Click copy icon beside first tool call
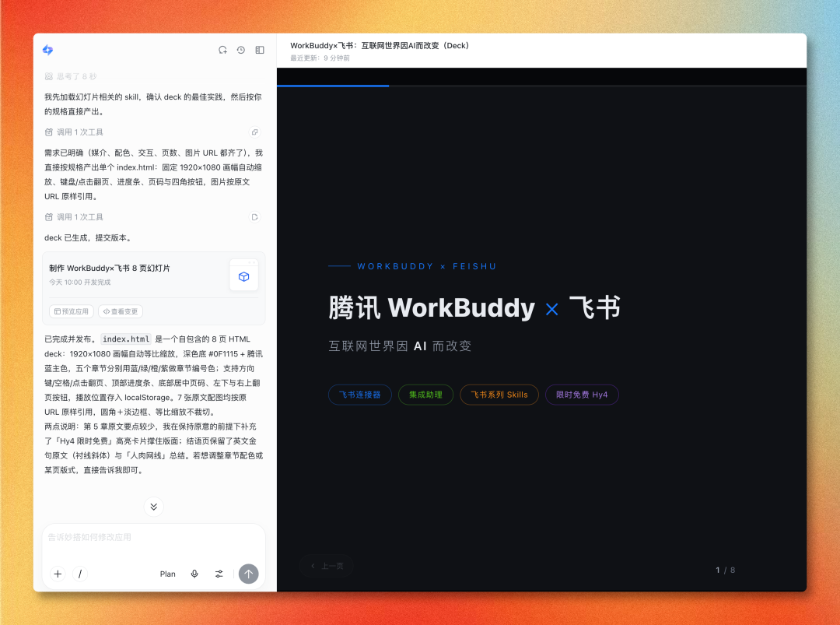The image size is (840, 625). [255, 132]
